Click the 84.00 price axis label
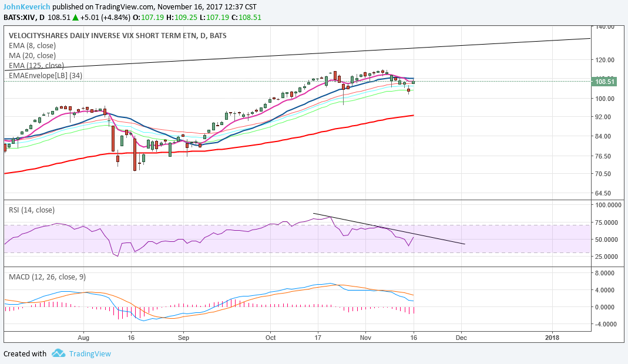628x364 pixels. (x=603, y=136)
